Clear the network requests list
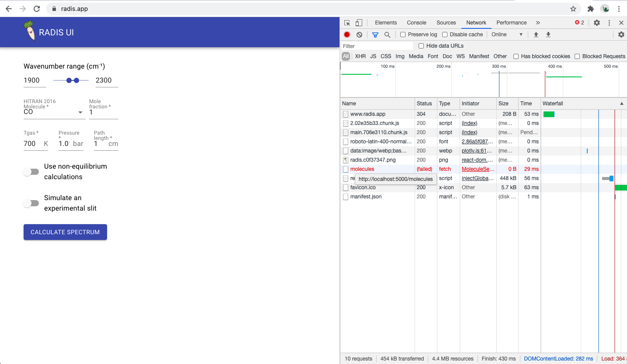 pos(359,34)
